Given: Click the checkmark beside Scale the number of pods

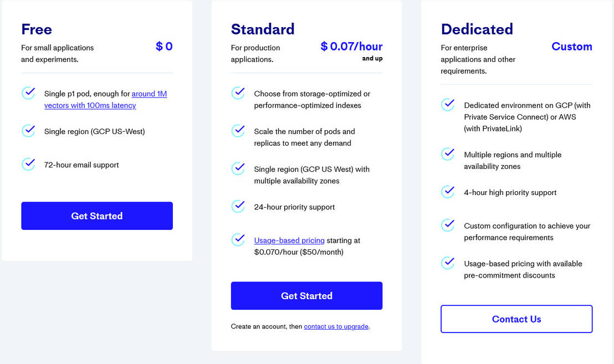Looking at the screenshot, I should coord(238,130).
